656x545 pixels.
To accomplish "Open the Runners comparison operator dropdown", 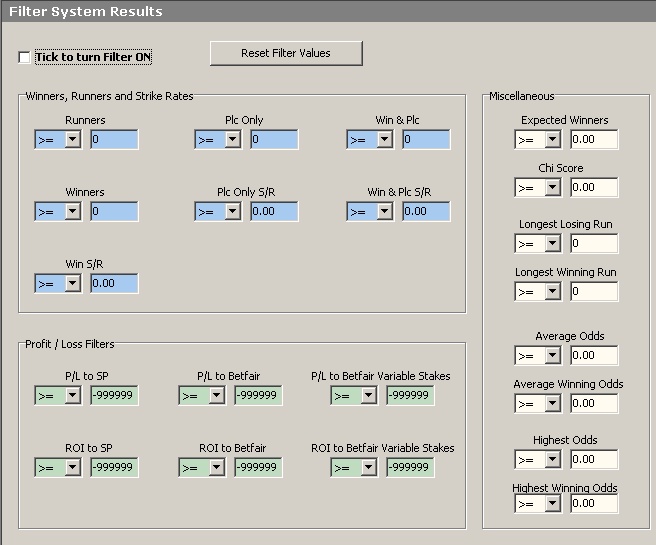I will pos(58,140).
